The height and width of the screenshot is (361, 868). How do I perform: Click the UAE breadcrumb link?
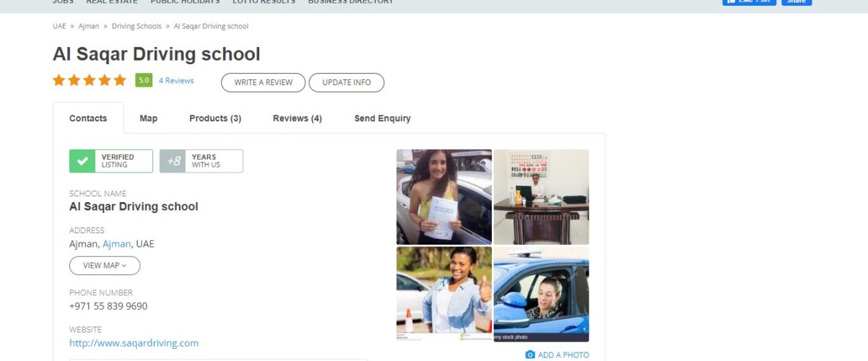point(59,26)
